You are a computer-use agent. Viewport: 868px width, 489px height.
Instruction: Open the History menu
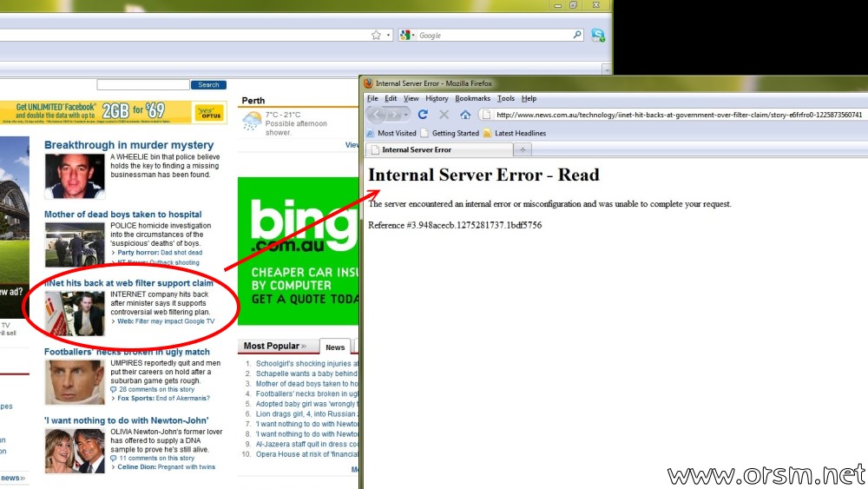[x=437, y=98]
